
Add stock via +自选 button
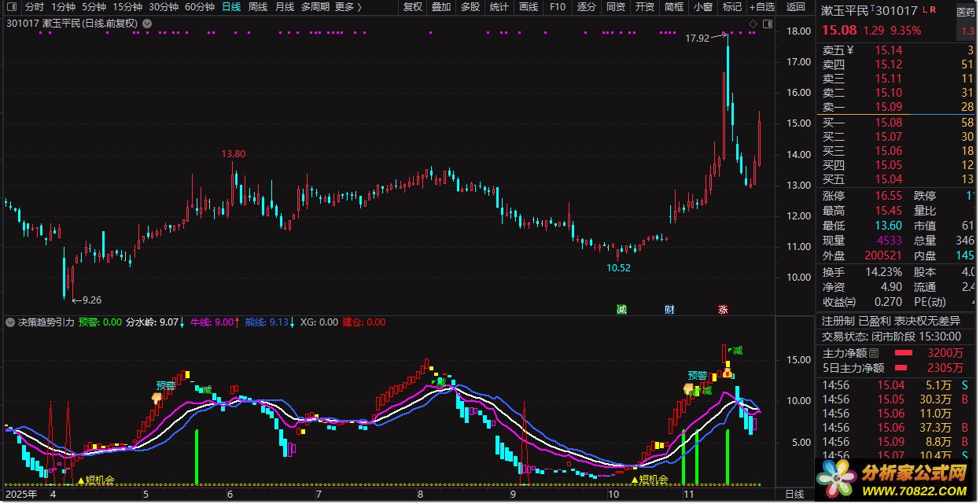[x=761, y=6]
